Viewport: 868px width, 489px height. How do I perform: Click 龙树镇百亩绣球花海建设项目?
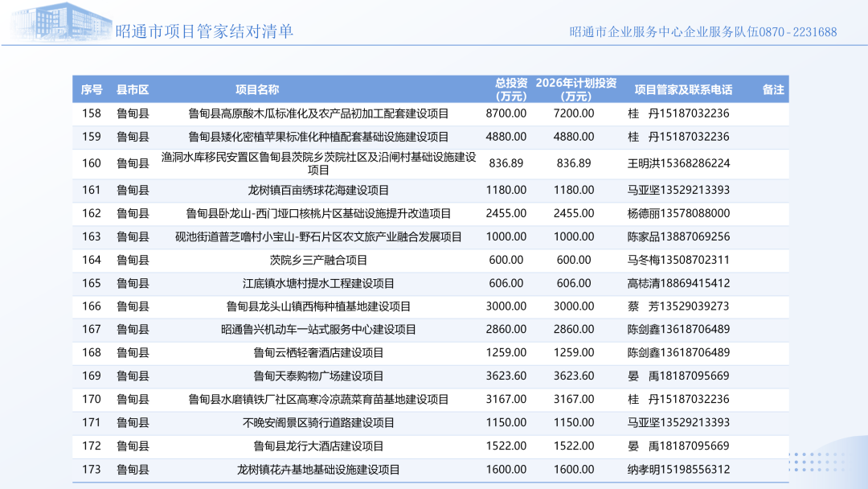click(318, 190)
